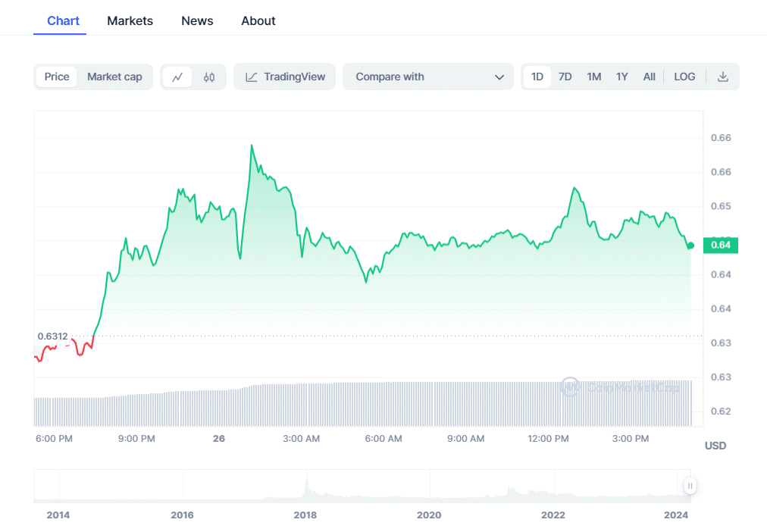Click the 2022 label in the overview timeline

[553, 515]
